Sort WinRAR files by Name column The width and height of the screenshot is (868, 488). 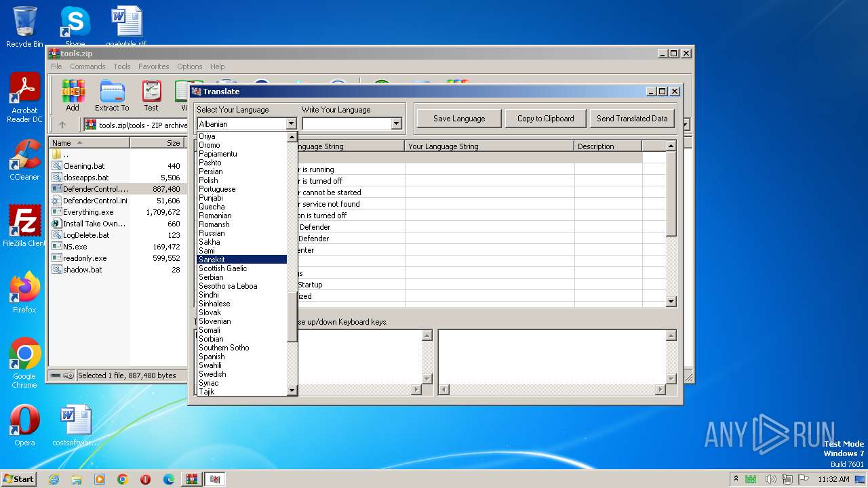[x=89, y=143]
